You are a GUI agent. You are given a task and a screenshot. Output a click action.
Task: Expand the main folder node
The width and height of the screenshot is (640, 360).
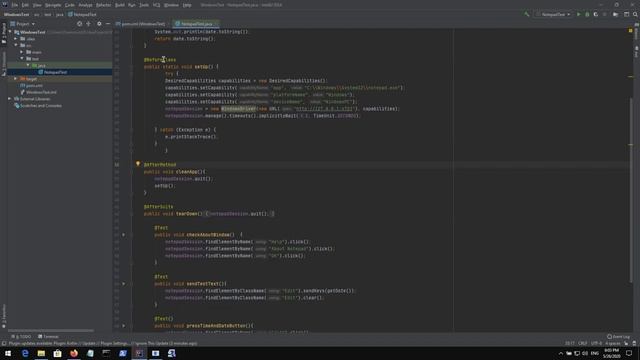[x=22, y=52]
